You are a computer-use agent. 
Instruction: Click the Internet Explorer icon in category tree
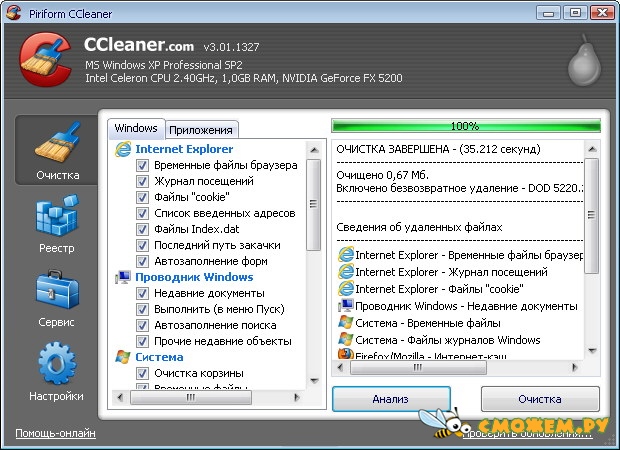click(123, 149)
